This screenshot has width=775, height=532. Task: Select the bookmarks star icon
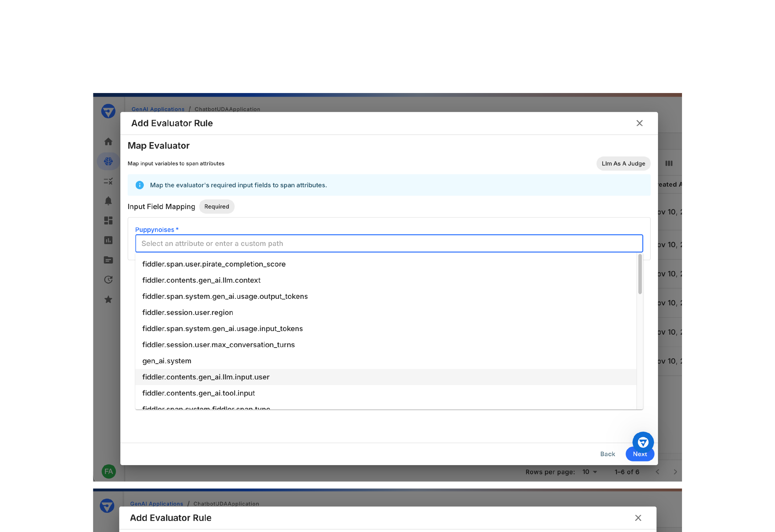pyautogui.click(x=108, y=299)
